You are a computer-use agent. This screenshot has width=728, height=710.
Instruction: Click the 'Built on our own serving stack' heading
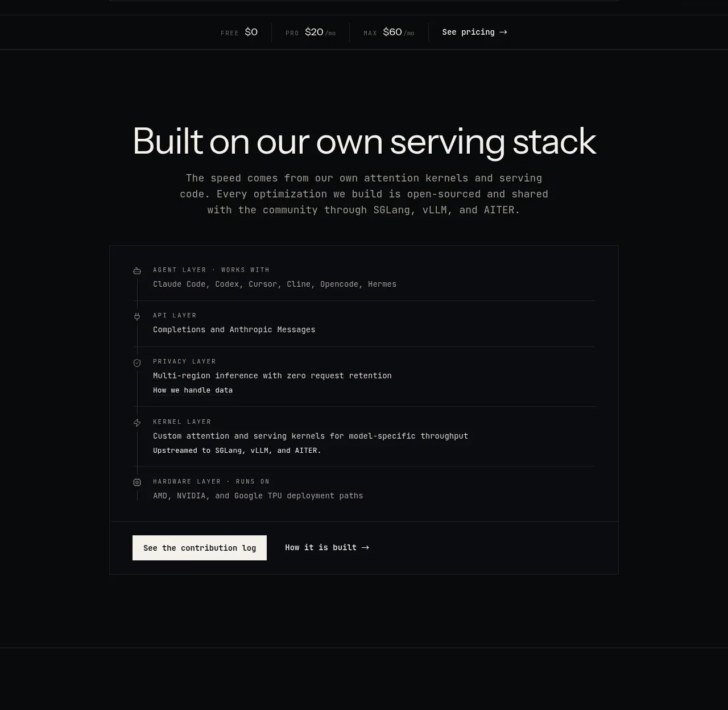click(x=364, y=141)
